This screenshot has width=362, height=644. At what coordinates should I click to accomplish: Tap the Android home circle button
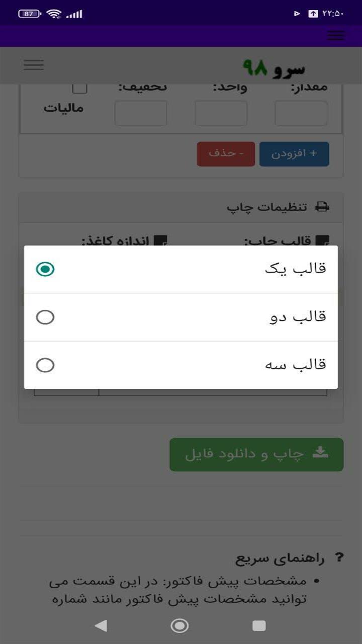(x=180, y=626)
